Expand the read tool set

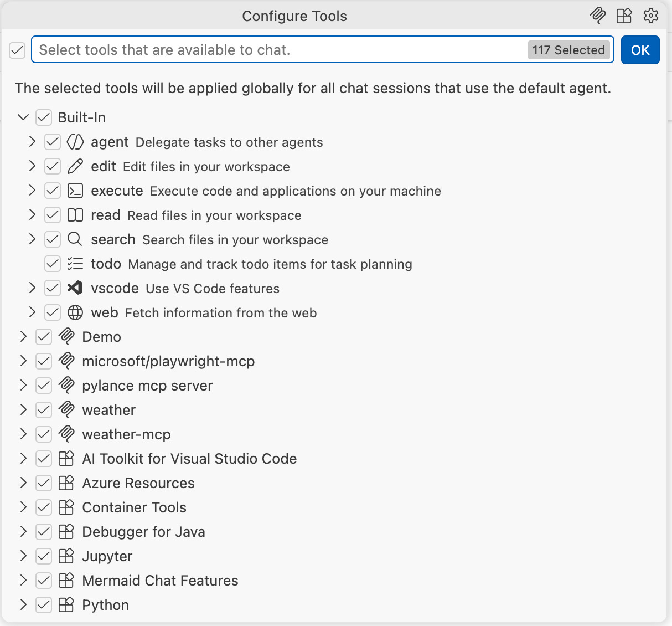tap(32, 215)
